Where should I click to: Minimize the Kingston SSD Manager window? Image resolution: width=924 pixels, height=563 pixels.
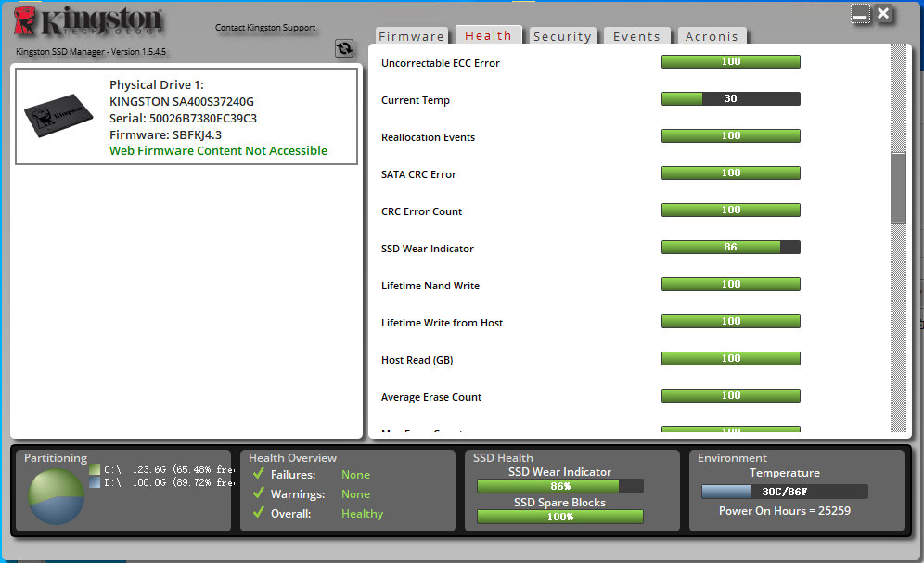click(860, 14)
